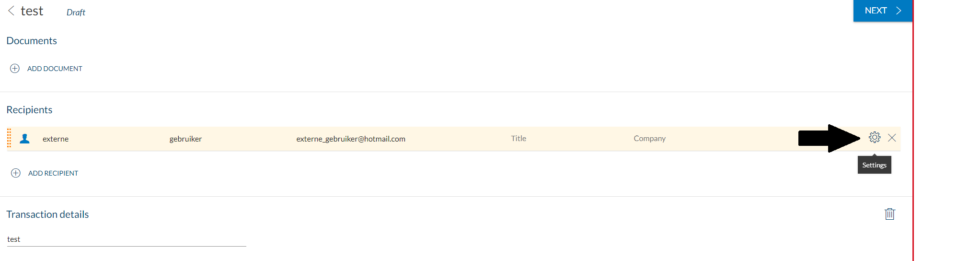The height and width of the screenshot is (261, 980).
Task: Click the Settings tooltip label
Action: (874, 165)
